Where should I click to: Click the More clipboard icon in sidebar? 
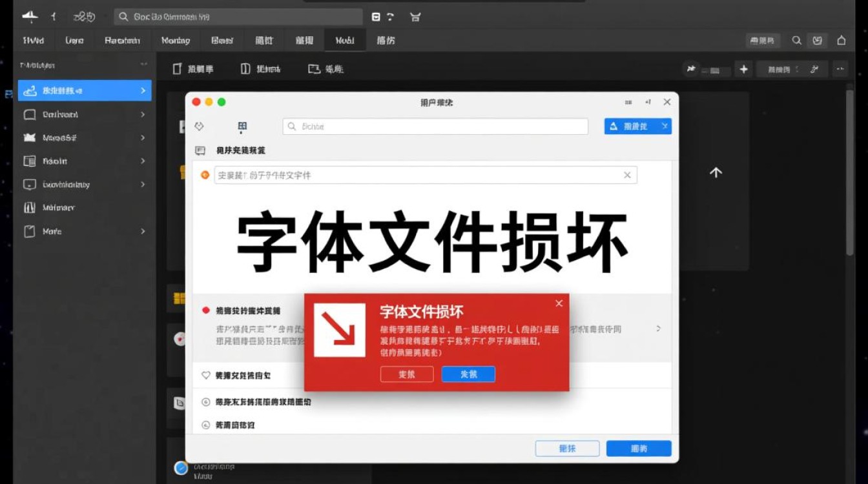(x=29, y=231)
